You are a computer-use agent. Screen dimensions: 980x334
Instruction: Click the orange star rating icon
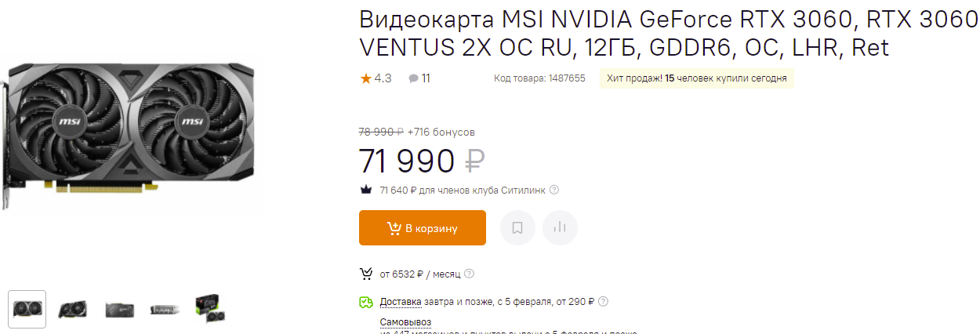(x=365, y=78)
